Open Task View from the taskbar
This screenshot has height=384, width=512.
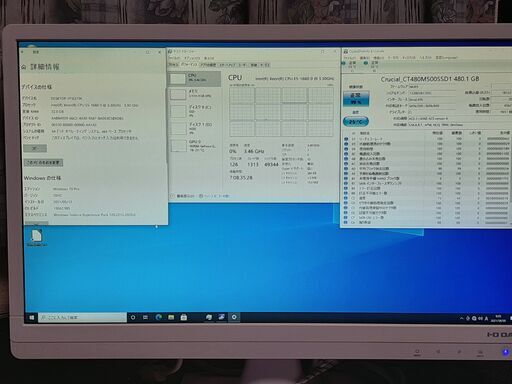coord(145,317)
